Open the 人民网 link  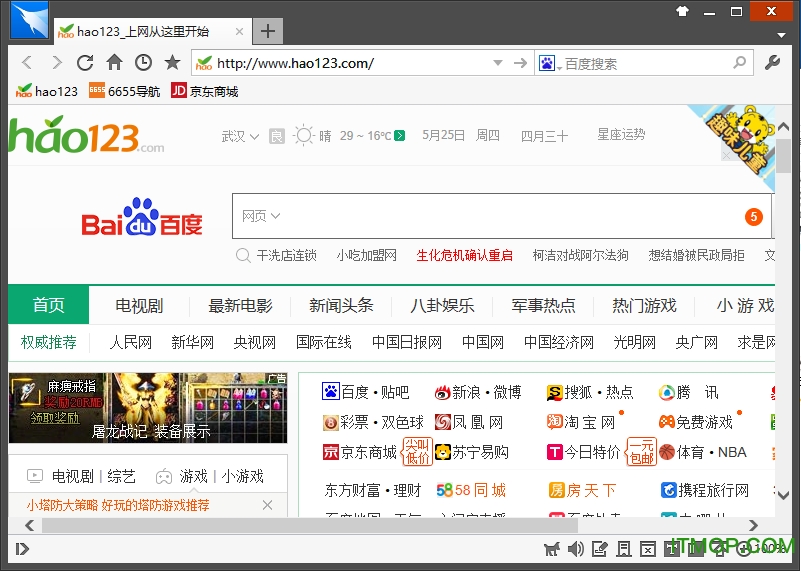tap(131, 342)
